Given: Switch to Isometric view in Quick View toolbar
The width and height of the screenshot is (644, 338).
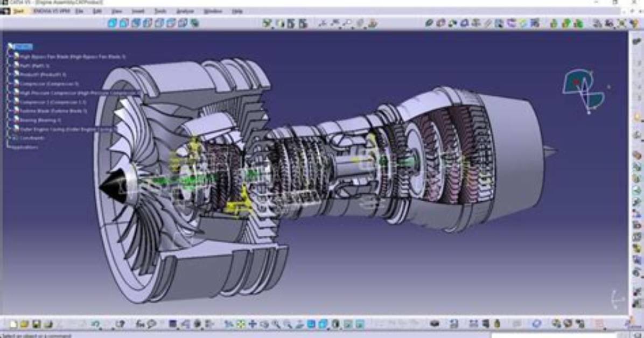Looking at the screenshot, I should 112,23.
